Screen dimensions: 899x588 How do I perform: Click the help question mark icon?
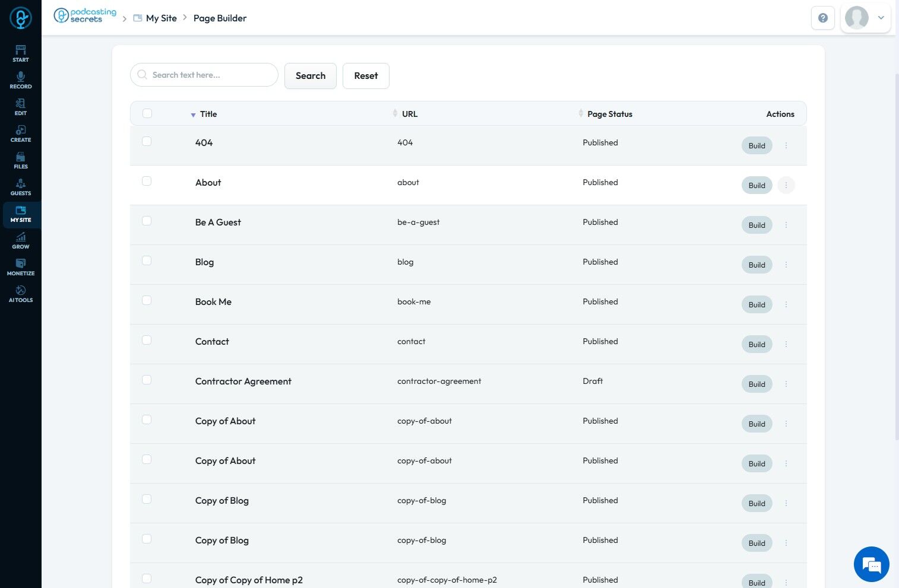822,18
